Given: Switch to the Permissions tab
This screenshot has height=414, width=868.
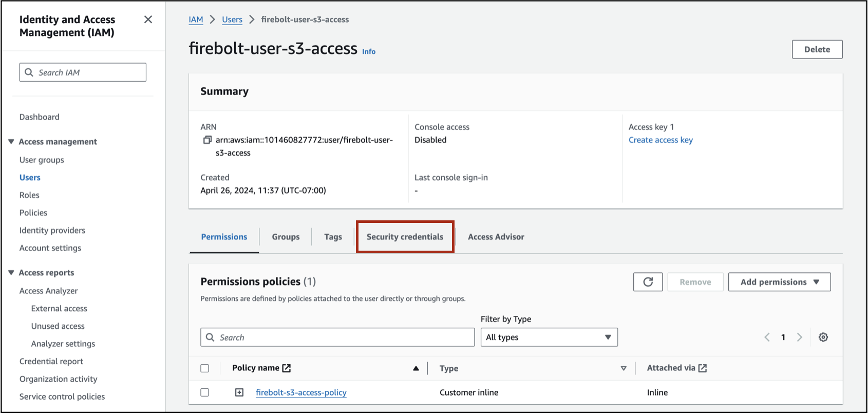Looking at the screenshot, I should point(224,237).
